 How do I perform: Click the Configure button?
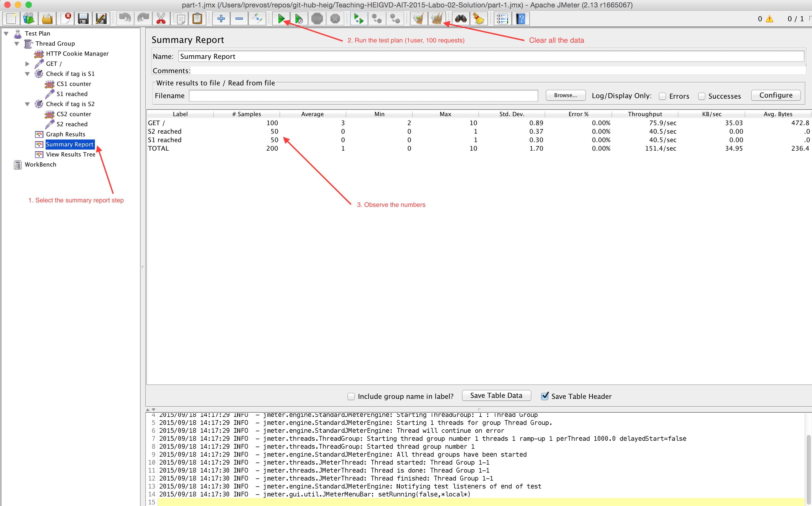click(775, 95)
